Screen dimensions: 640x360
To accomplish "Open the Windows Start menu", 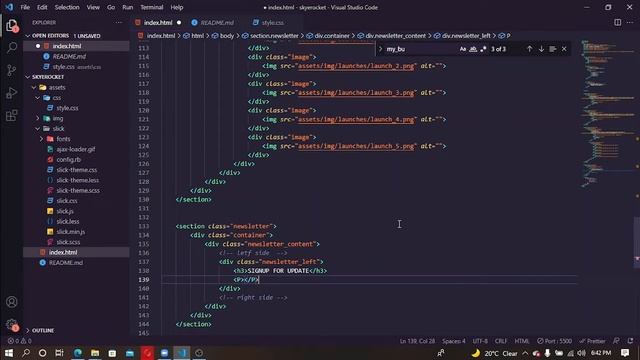I will (x=8, y=353).
